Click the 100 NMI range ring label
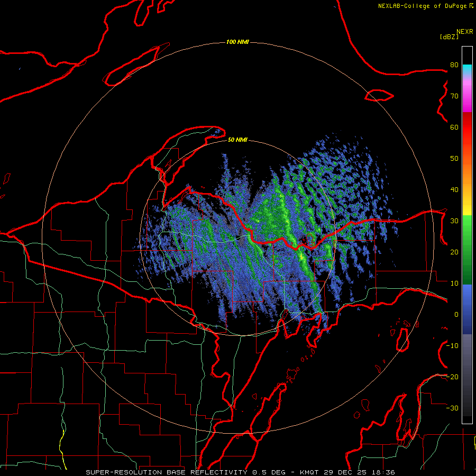 point(237,42)
